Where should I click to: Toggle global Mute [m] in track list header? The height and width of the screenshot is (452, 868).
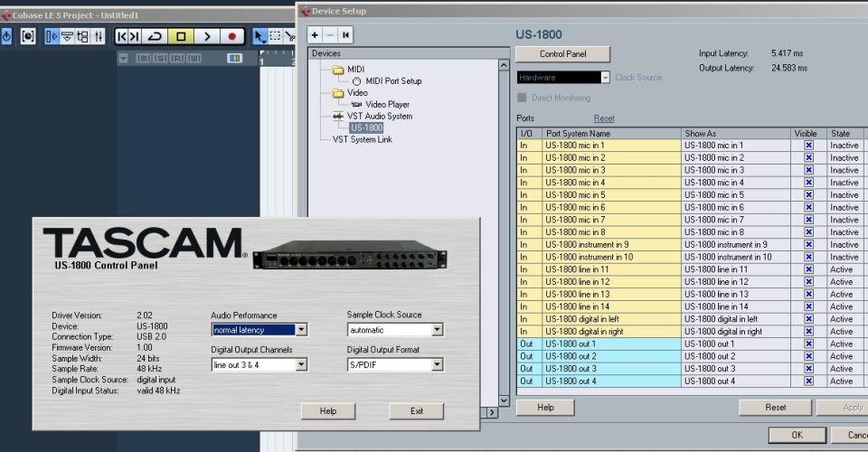point(144,58)
